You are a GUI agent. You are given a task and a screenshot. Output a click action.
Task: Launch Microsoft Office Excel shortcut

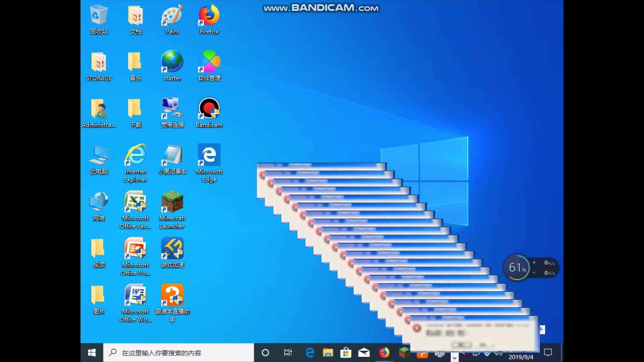pyautogui.click(x=135, y=202)
